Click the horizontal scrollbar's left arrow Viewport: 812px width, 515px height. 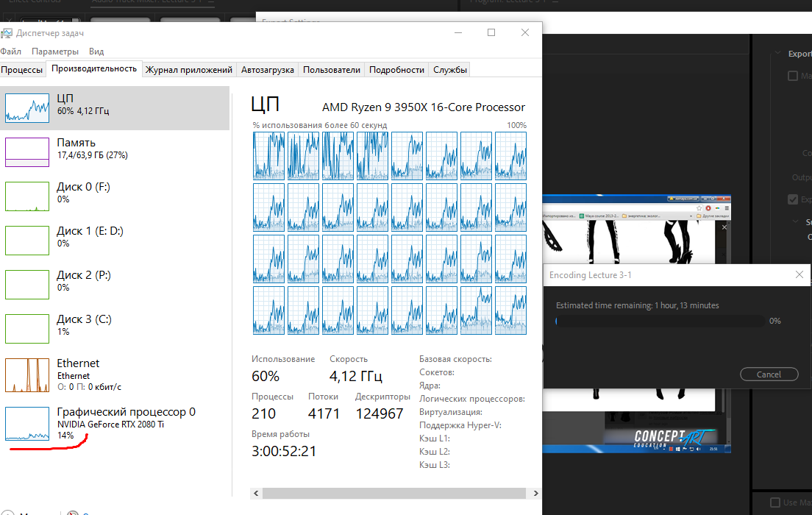tap(257, 492)
